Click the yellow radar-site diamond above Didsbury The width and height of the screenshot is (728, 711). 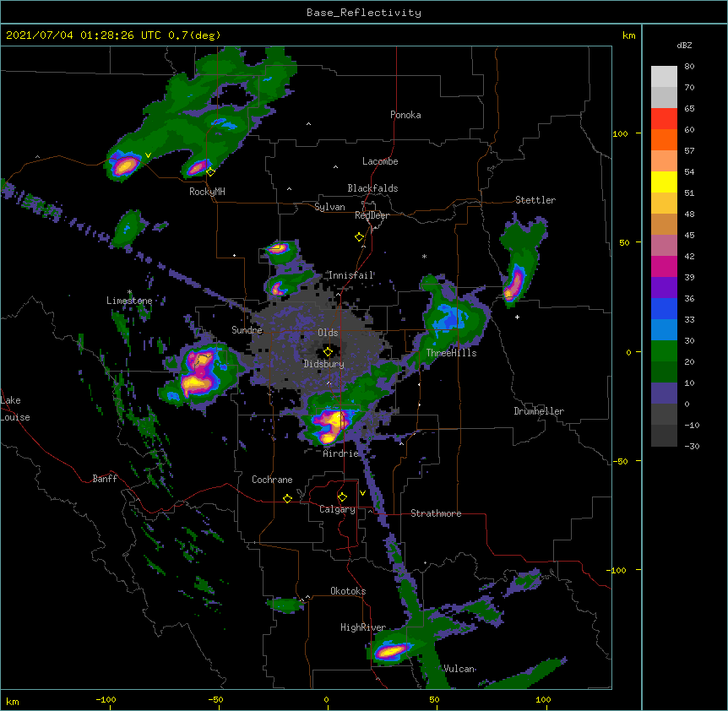[x=328, y=351]
